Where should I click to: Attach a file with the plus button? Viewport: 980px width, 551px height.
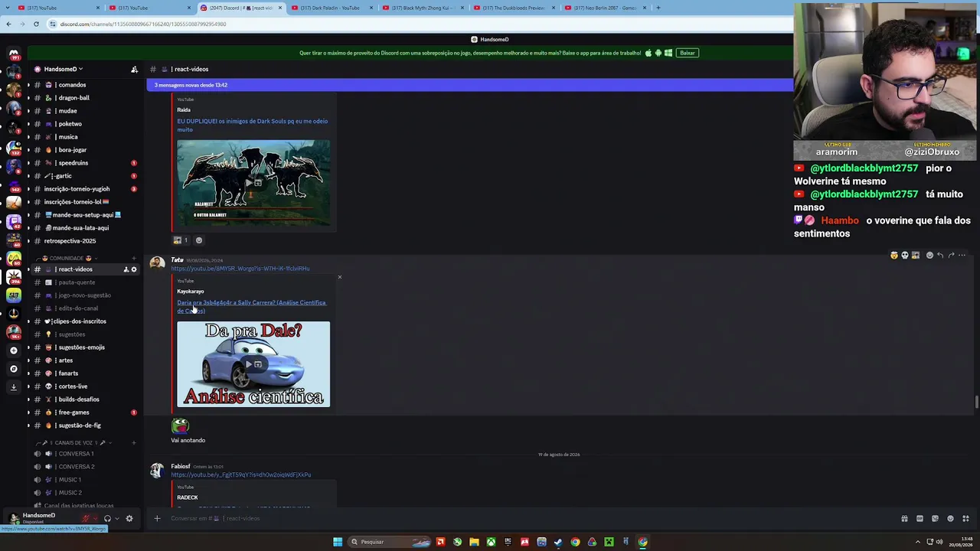pos(157,519)
